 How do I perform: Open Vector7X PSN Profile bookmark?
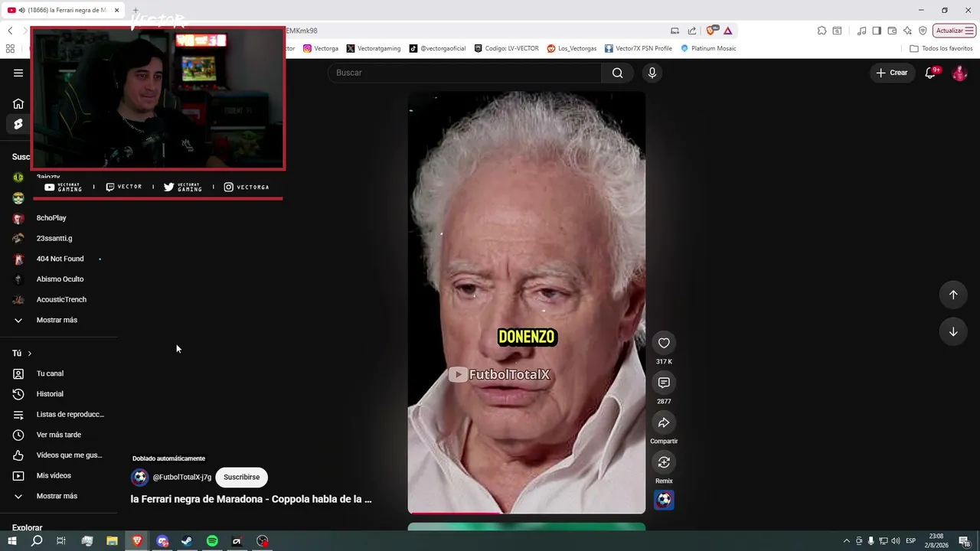pos(638,48)
